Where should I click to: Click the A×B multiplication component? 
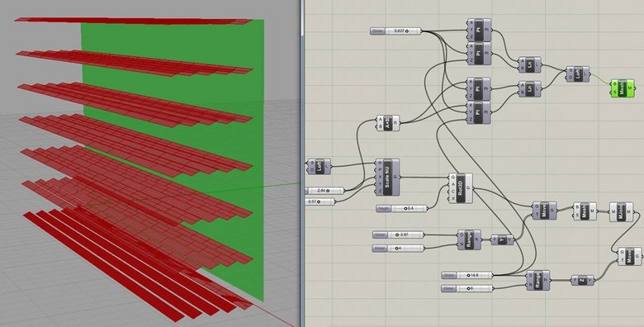[388, 123]
